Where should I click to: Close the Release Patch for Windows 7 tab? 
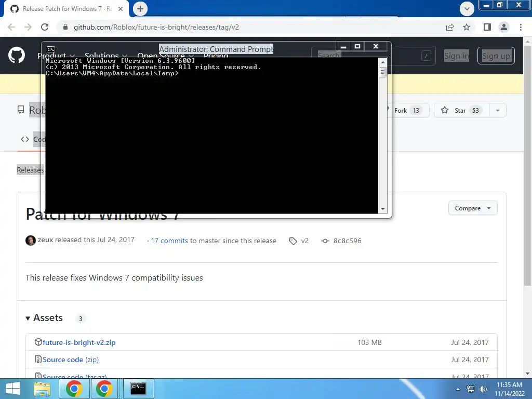click(121, 9)
